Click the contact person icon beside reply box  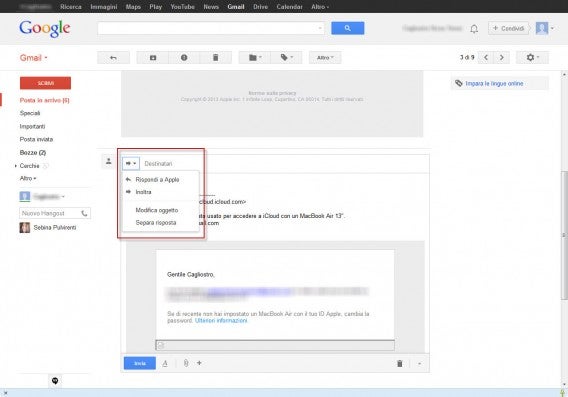(x=108, y=162)
